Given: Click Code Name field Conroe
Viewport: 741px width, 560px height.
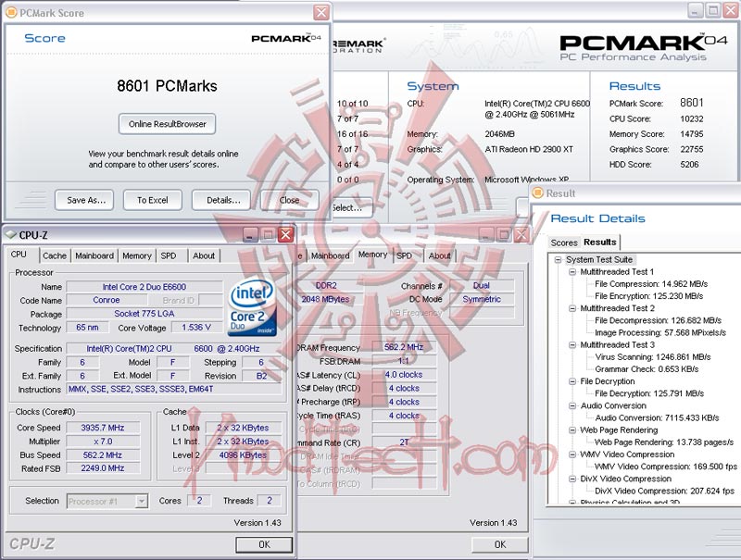Looking at the screenshot, I should point(107,300).
